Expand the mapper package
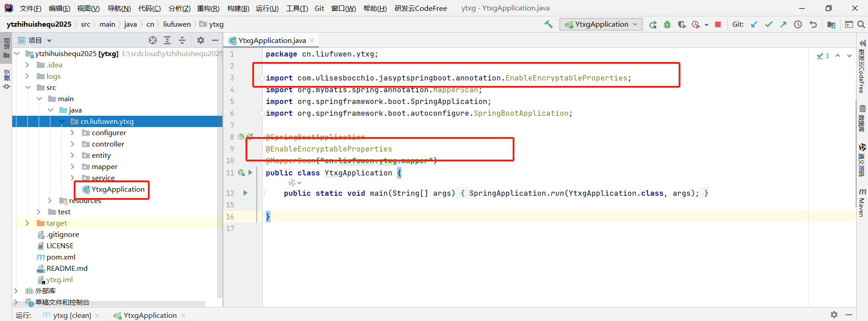The width and height of the screenshot is (868, 321). [x=73, y=167]
